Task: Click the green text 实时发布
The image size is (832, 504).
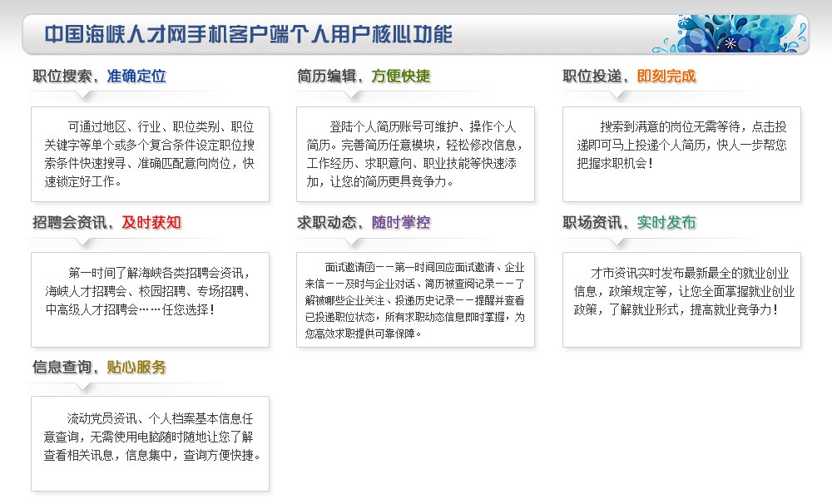Action: 666,223
